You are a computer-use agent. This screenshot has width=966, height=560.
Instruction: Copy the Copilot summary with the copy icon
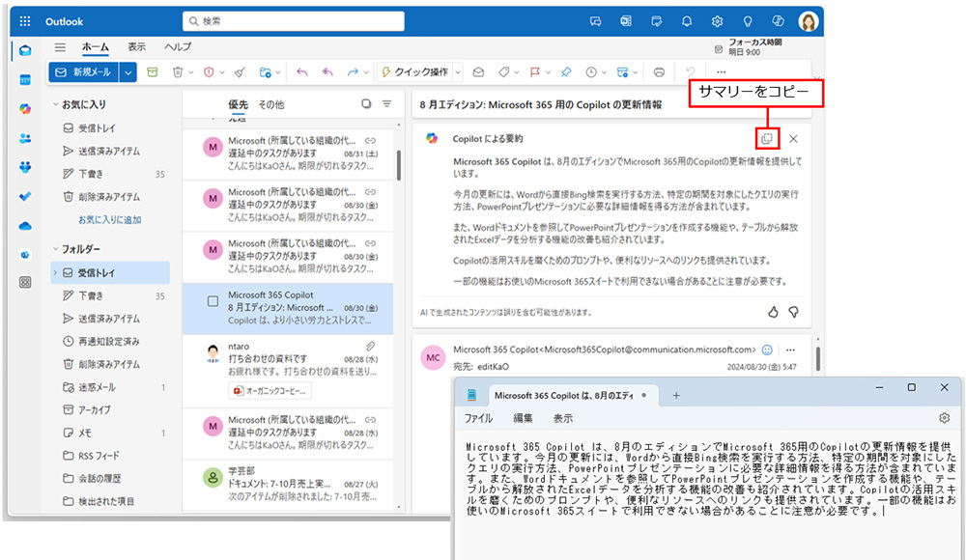tap(767, 138)
